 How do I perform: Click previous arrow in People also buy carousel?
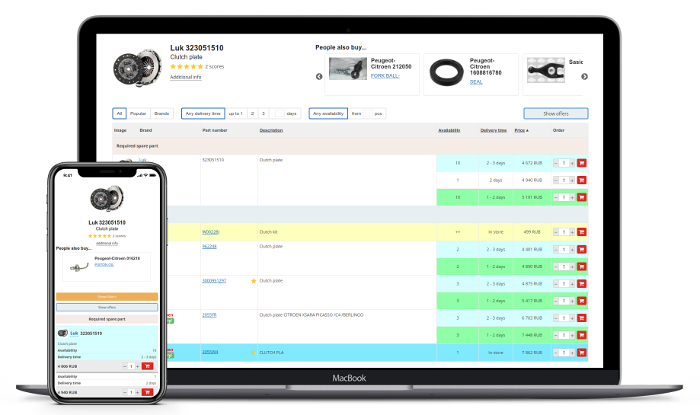(319, 76)
